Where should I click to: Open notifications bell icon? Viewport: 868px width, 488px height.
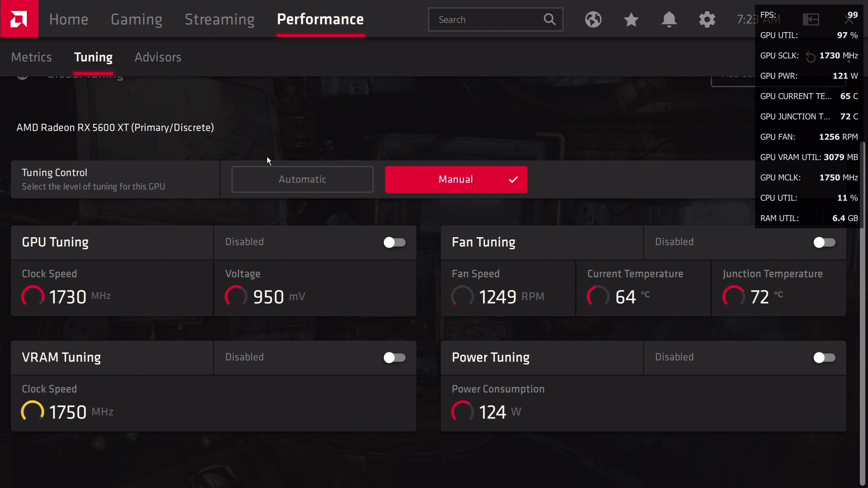(x=669, y=19)
